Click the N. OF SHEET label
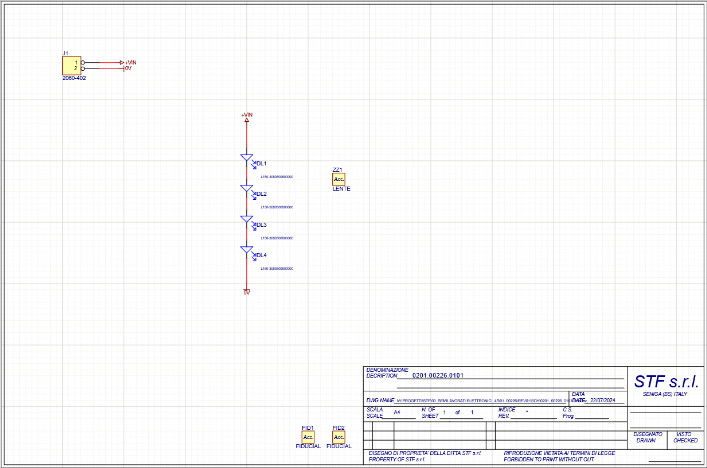The height and width of the screenshot is (468, 707). coord(429,413)
